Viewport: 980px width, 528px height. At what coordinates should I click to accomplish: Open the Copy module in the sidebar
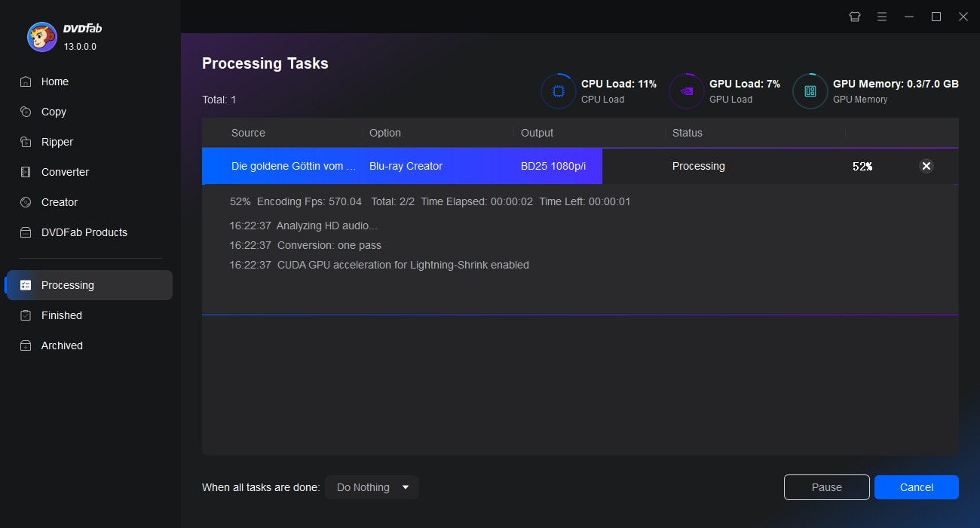(x=54, y=112)
